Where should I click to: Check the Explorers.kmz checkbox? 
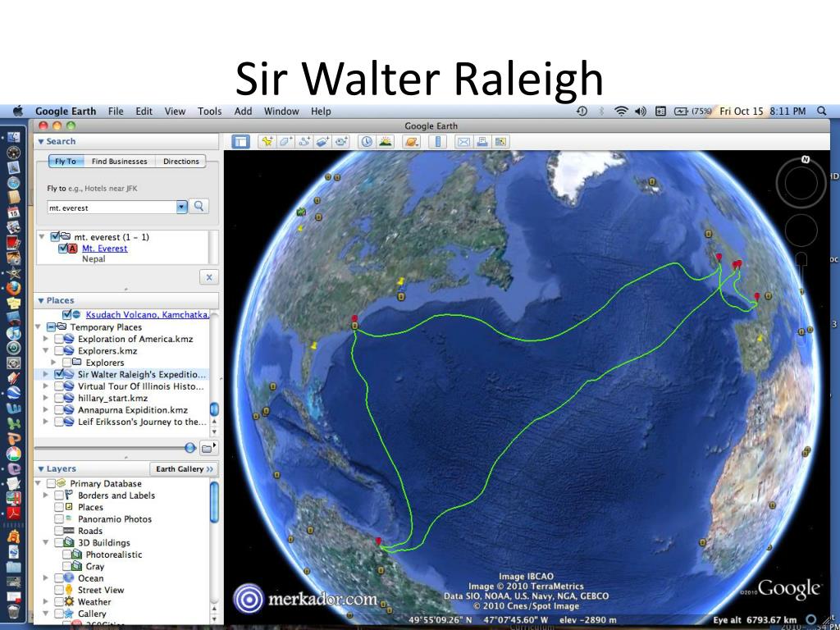59,351
